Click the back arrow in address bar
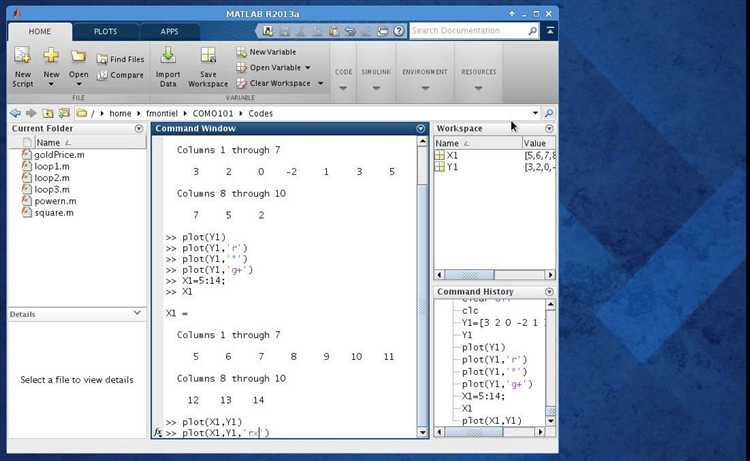The image size is (750, 461). pyautogui.click(x=15, y=113)
